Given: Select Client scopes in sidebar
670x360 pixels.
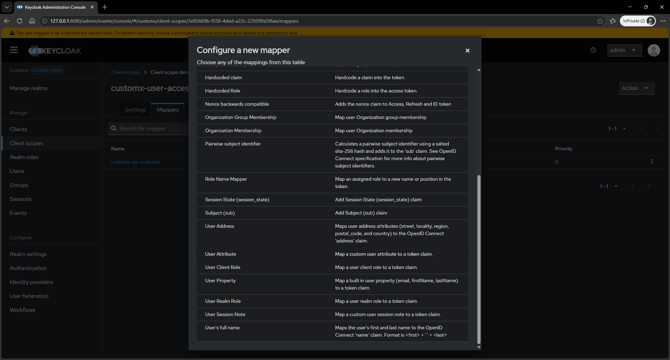Looking at the screenshot, I should click(26, 143).
